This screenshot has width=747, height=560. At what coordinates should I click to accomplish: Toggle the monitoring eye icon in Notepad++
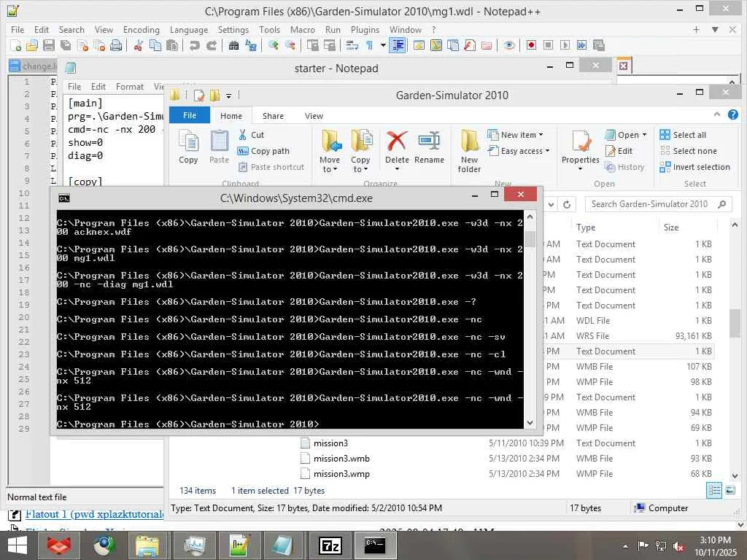point(508,45)
